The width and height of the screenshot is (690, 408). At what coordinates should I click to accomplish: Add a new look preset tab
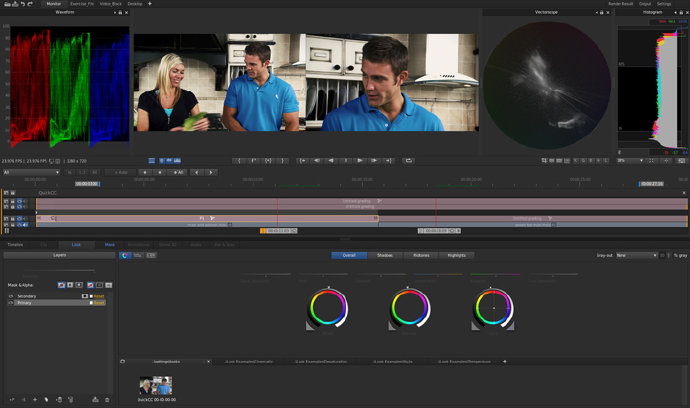[504, 361]
